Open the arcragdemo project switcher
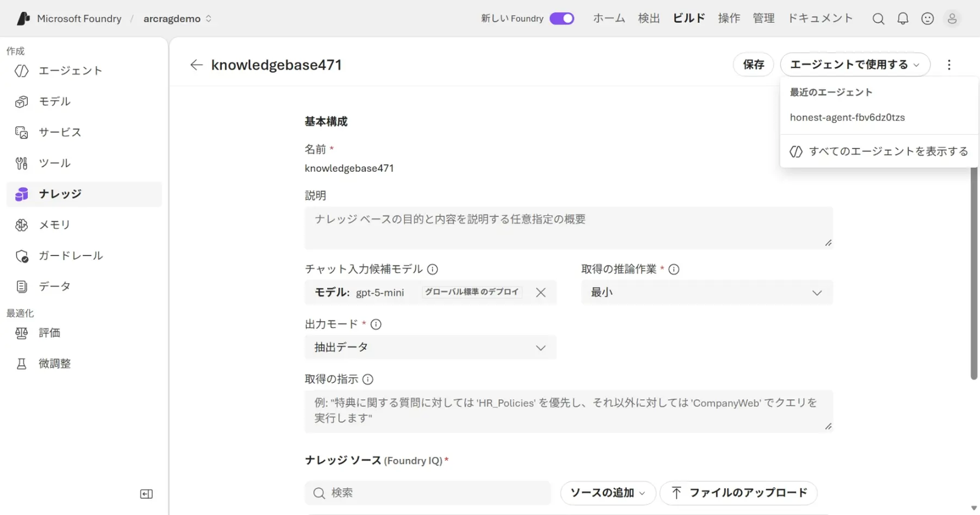The height and width of the screenshot is (515, 980). coord(177,18)
